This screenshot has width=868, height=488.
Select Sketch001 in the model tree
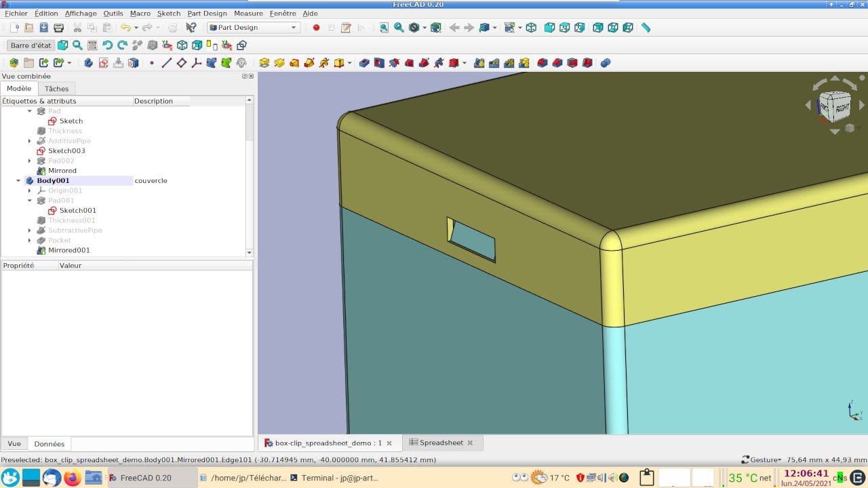click(x=78, y=211)
